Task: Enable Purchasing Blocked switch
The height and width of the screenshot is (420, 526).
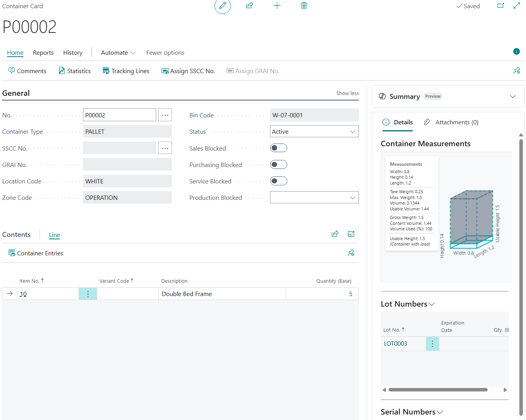Action: pos(279,165)
